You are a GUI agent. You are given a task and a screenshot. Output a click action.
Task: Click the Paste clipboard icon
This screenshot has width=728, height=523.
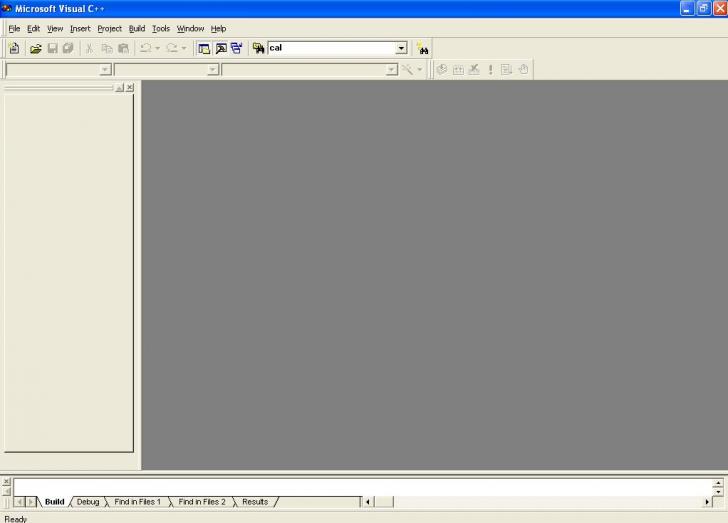coord(124,48)
